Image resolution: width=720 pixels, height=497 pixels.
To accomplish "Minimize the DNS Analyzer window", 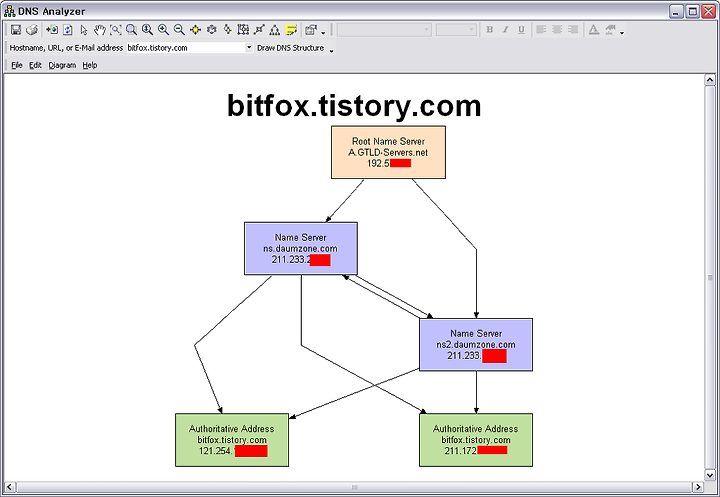I will point(676,11).
